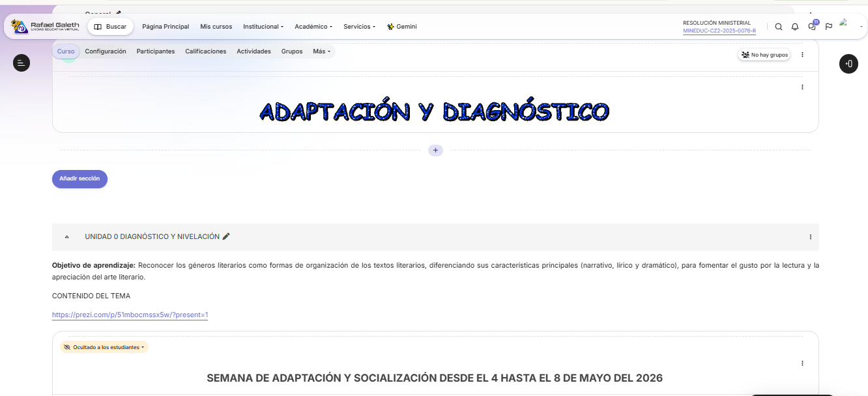Viewport: 868px width, 396px height.
Task: Open the search magnifier icon in navbar
Action: tap(778, 27)
